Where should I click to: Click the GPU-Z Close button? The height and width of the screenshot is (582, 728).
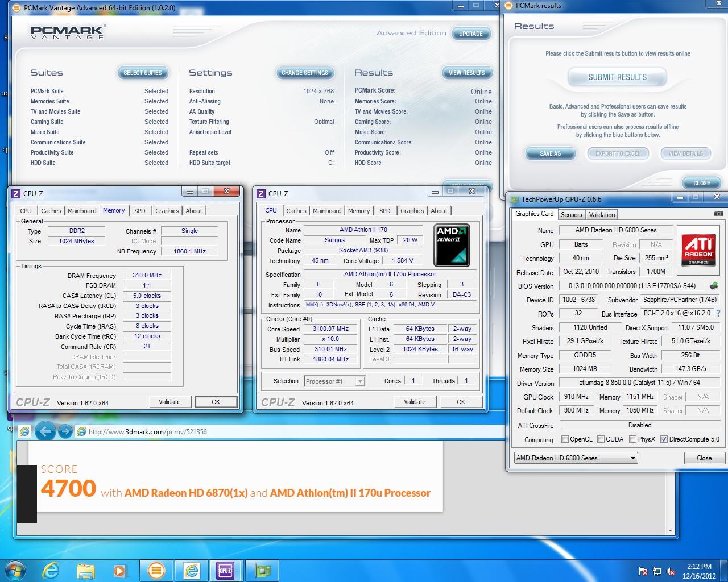pyautogui.click(x=704, y=458)
